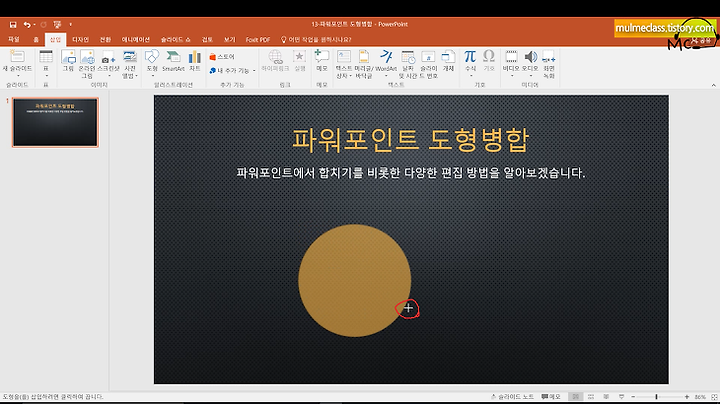This screenshot has height=404, width=720.
Task: Open the WordArt gallery
Action: (386, 64)
